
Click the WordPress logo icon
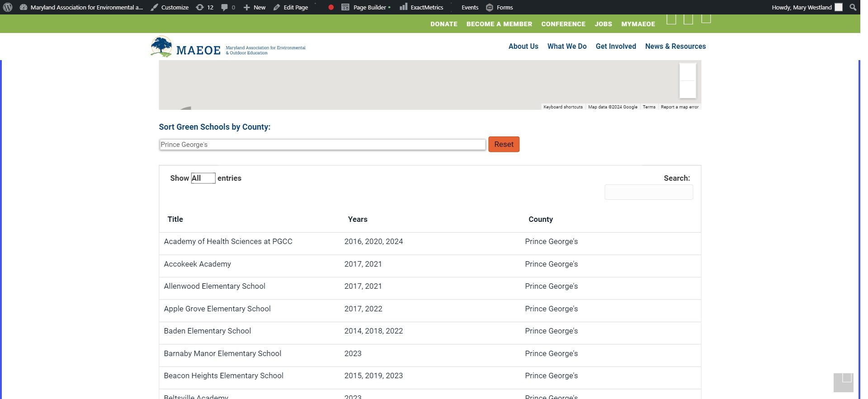[x=8, y=7]
